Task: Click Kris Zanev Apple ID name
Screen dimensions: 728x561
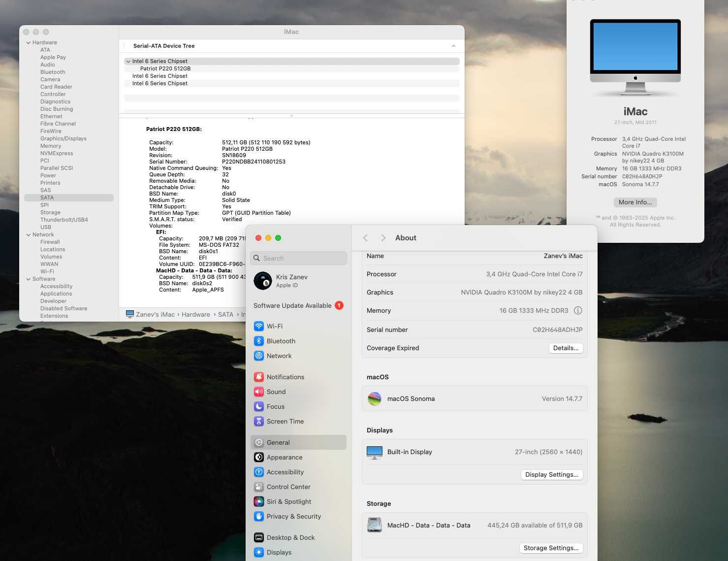Action: click(292, 277)
